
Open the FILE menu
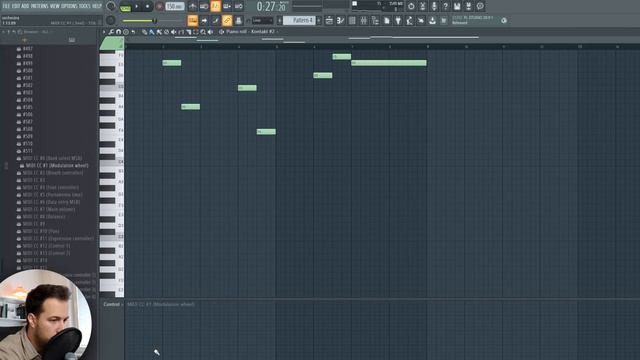[x=6, y=6]
